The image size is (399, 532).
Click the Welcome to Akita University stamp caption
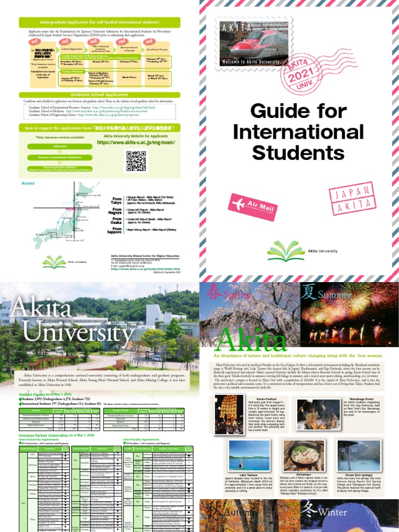click(251, 62)
